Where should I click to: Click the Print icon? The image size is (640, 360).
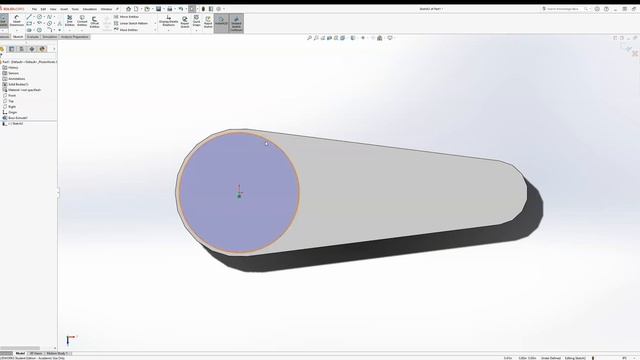[x=170, y=9]
